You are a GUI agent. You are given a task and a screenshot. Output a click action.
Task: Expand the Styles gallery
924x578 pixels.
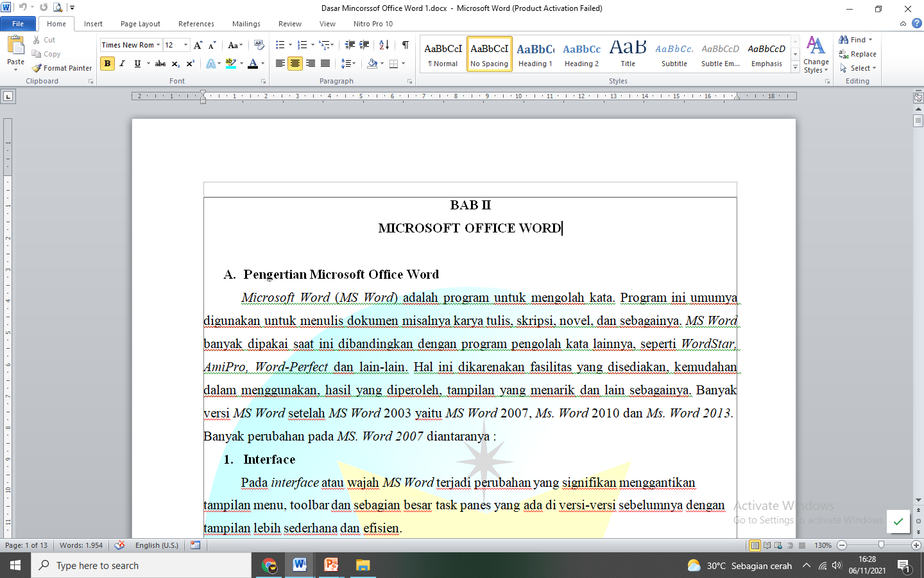pyautogui.click(x=795, y=67)
